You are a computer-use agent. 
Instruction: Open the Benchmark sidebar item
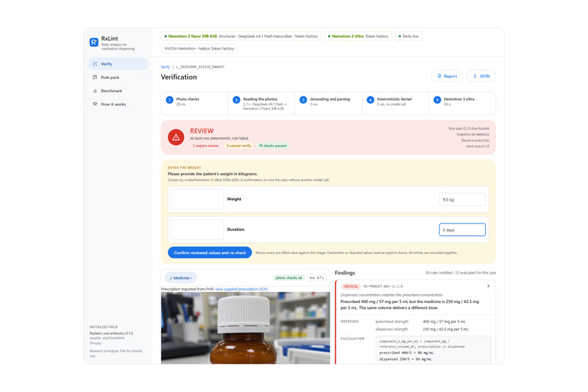coord(118,91)
